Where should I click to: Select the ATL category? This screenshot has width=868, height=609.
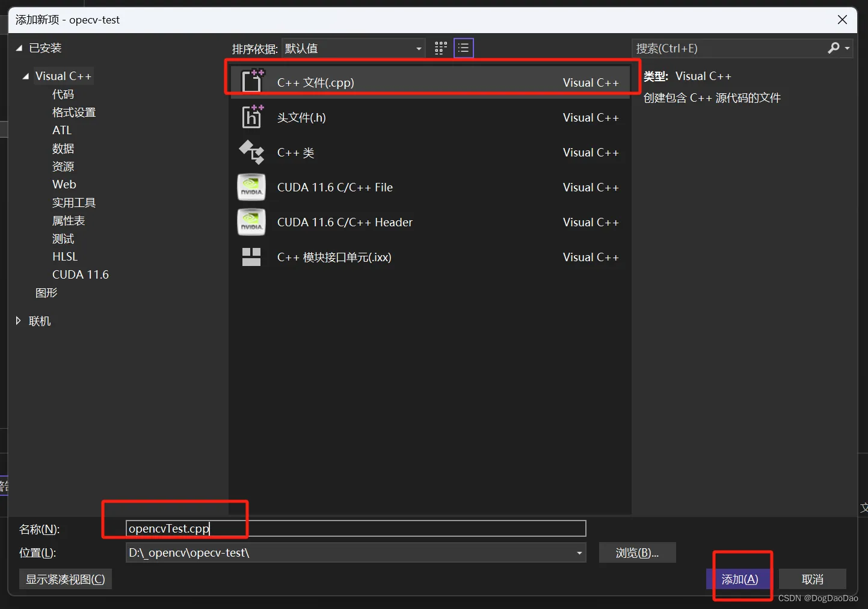click(x=62, y=131)
